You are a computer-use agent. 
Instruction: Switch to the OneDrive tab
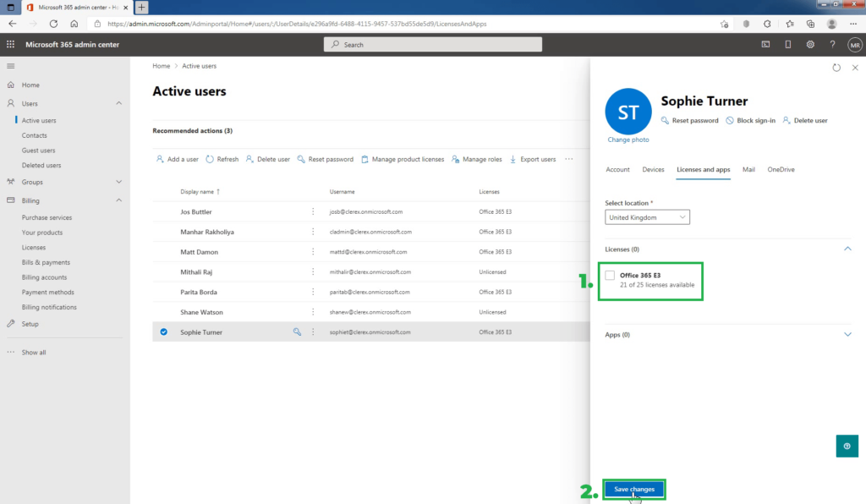[781, 169]
